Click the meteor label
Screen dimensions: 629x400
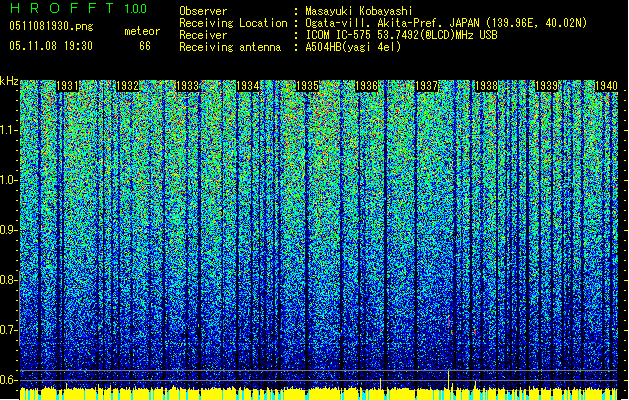142,31
